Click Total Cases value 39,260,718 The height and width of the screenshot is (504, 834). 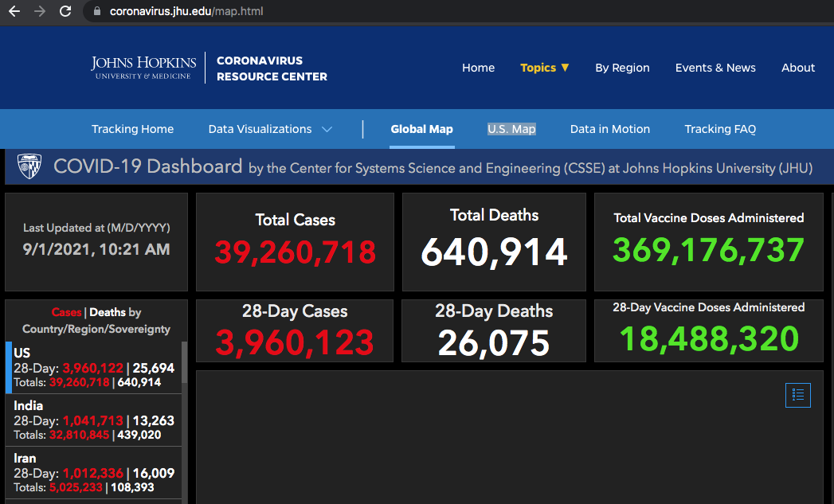click(x=296, y=252)
